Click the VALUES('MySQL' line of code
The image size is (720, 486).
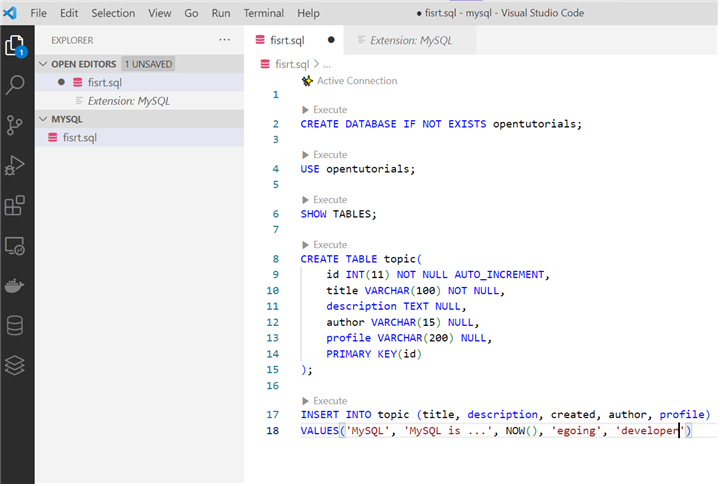[496, 431]
